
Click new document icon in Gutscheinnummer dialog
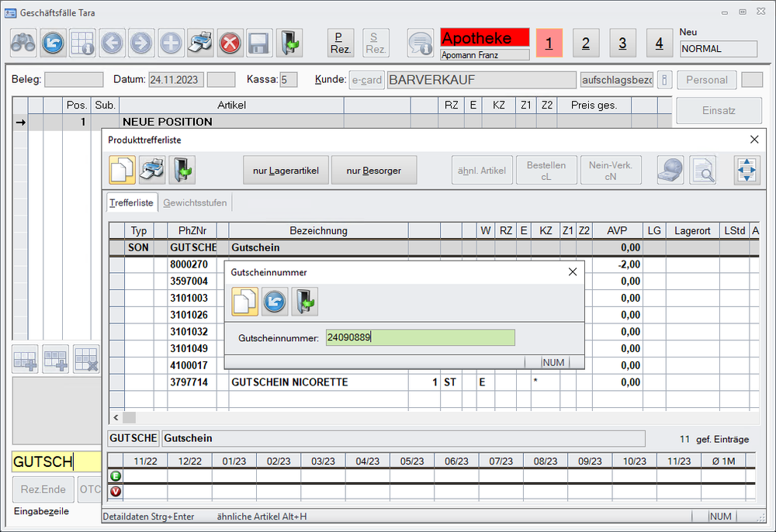[245, 301]
